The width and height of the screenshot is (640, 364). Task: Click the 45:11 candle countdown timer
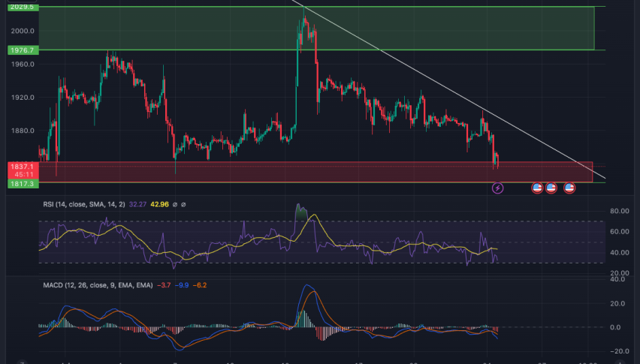click(x=24, y=174)
